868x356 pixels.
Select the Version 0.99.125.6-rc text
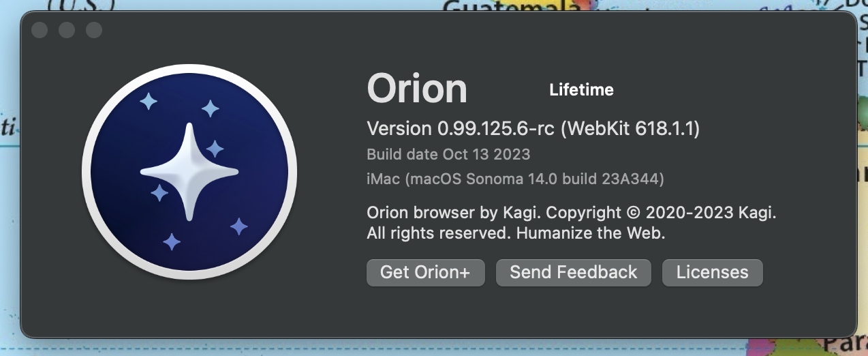460,128
